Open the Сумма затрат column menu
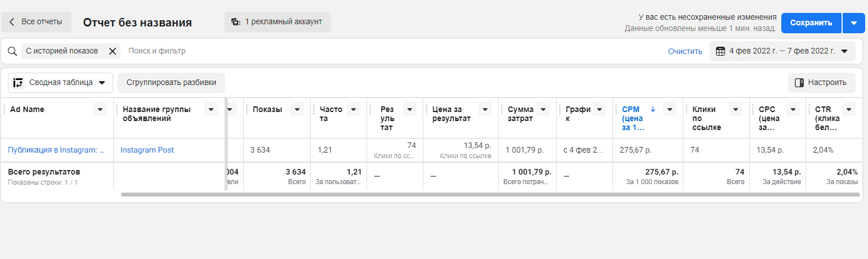868x259 pixels. point(543,109)
